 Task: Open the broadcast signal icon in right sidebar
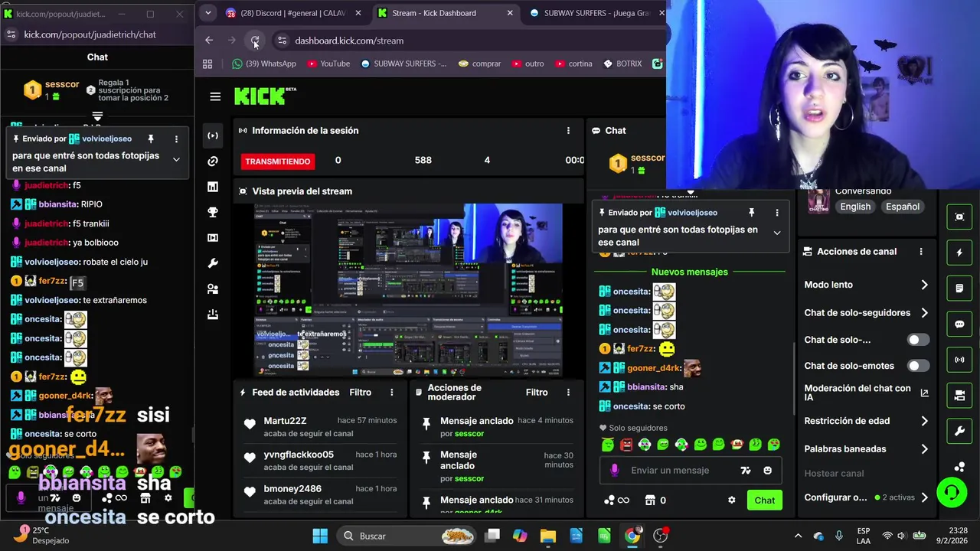(x=959, y=360)
